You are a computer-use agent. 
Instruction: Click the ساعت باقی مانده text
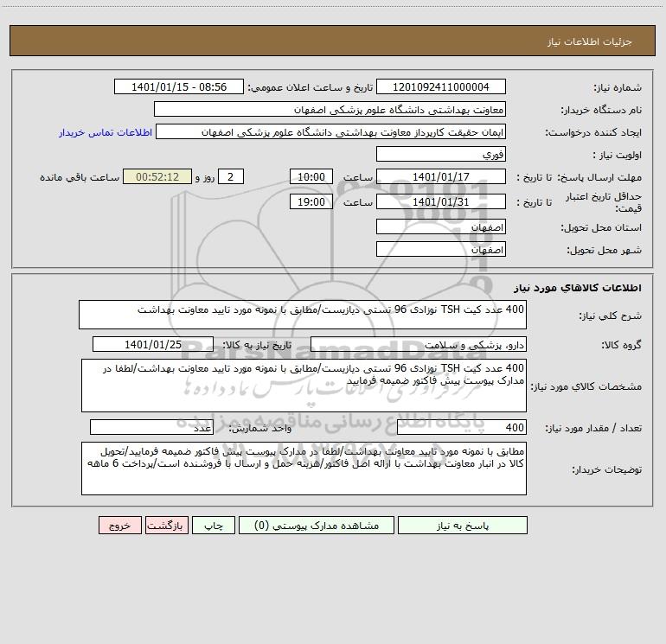point(80,177)
